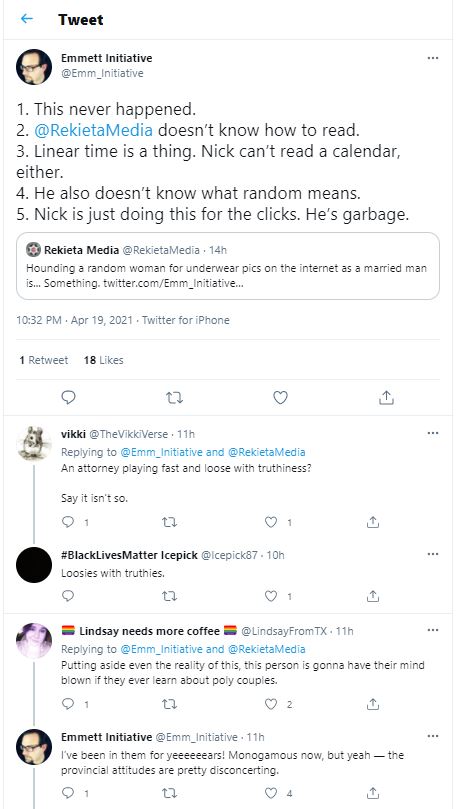This screenshot has height=809, width=458.
Task: View the 1 Retweet list
Action: (x=43, y=360)
